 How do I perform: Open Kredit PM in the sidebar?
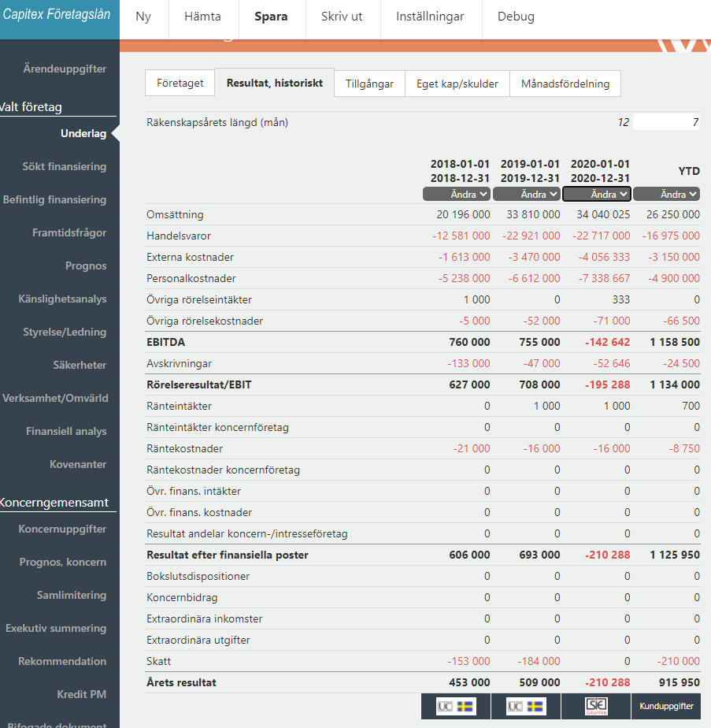(82, 695)
